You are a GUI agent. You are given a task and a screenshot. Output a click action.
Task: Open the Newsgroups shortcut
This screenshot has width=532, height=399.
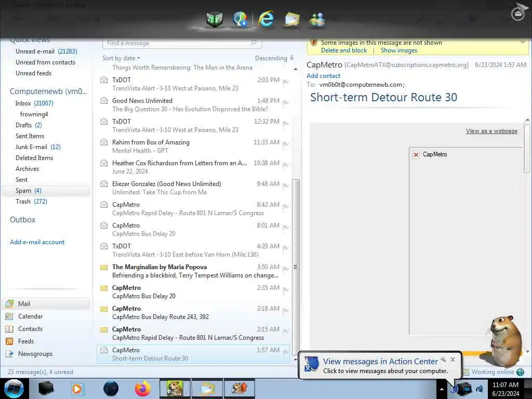(x=35, y=354)
